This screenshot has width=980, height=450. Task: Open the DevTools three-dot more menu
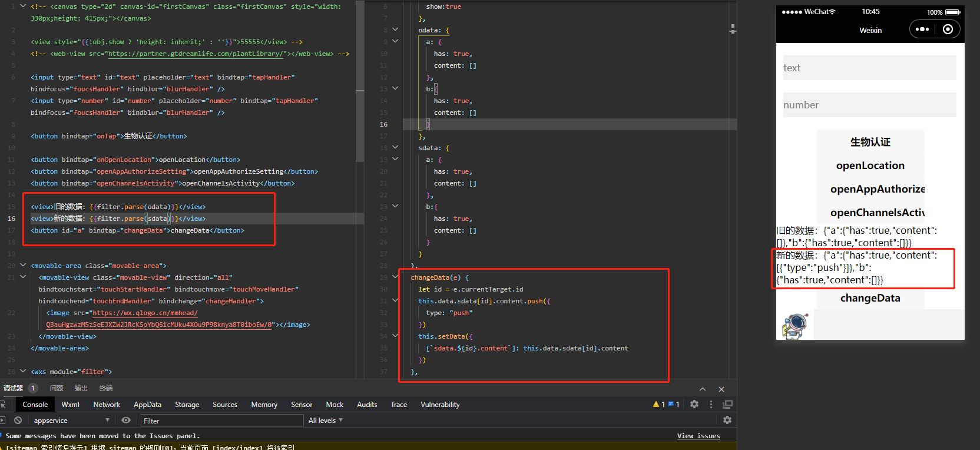click(711, 404)
